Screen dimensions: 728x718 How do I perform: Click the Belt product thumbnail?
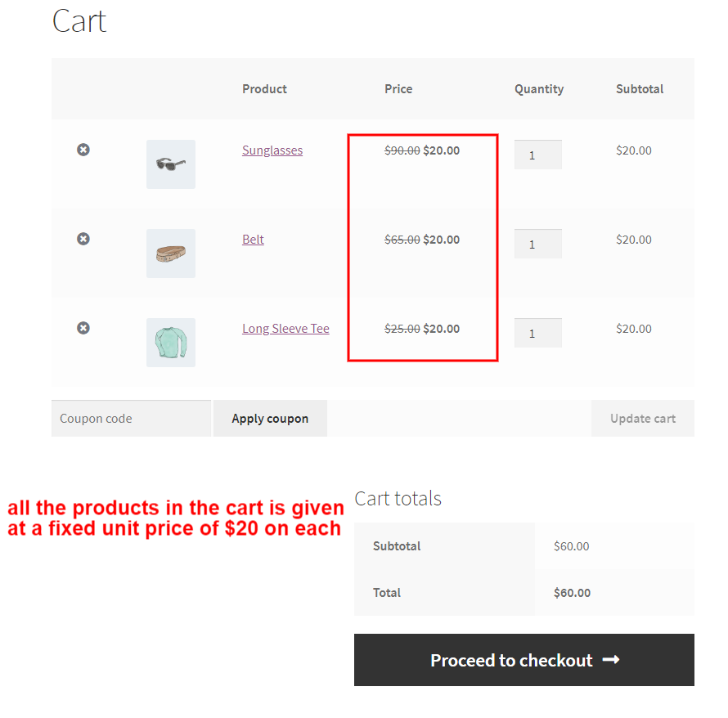170,254
